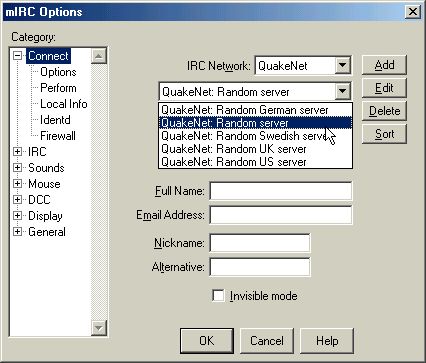Choose QuakeNet: Random UK server

(x=255, y=149)
